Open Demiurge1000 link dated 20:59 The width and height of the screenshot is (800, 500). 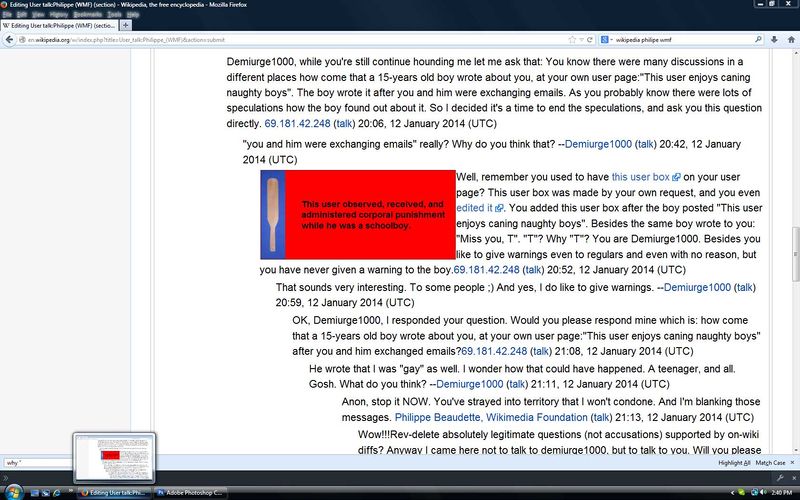point(697,287)
